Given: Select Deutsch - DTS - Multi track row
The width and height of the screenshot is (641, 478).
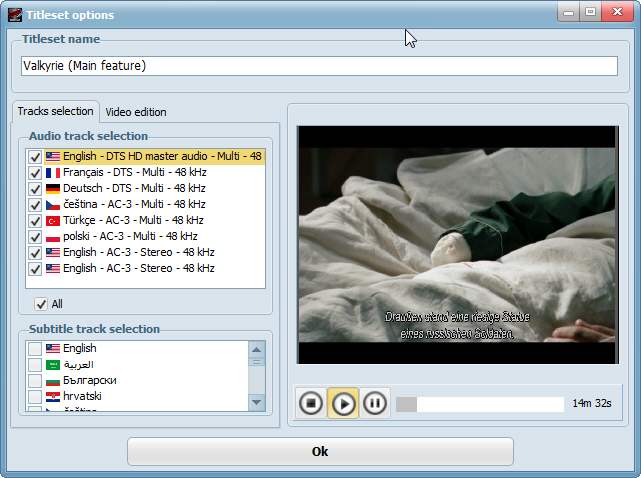Looking at the screenshot, I should click(134, 189).
